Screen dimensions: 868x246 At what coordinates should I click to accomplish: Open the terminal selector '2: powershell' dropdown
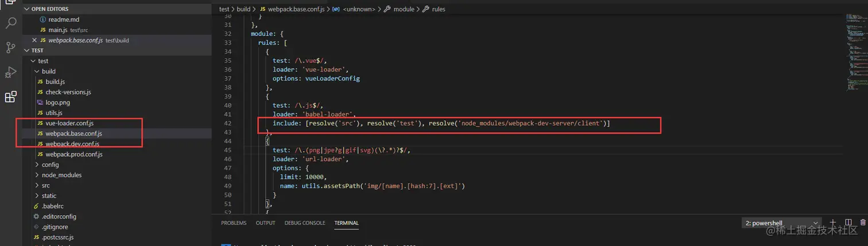781,223
